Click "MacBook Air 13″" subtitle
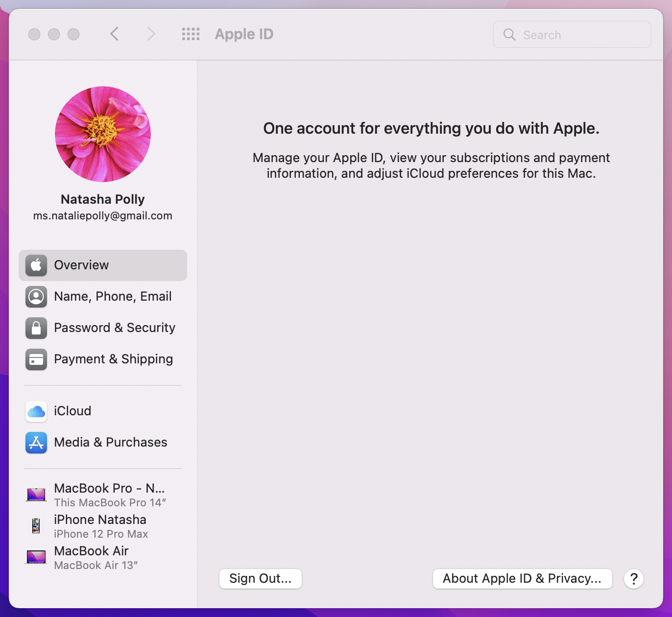Image resolution: width=672 pixels, height=617 pixels. [x=96, y=566]
